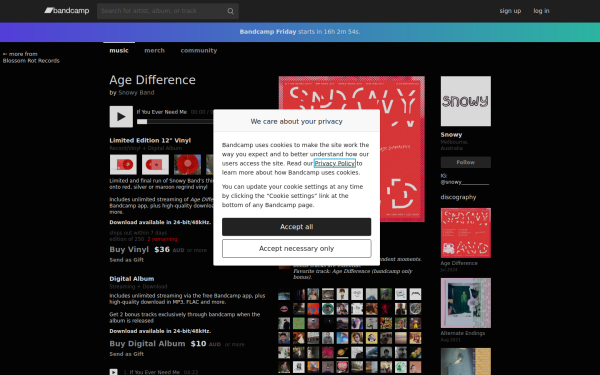Click the Follow button
The height and width of the screenshot is (375, 600).
tap(466, 162)
